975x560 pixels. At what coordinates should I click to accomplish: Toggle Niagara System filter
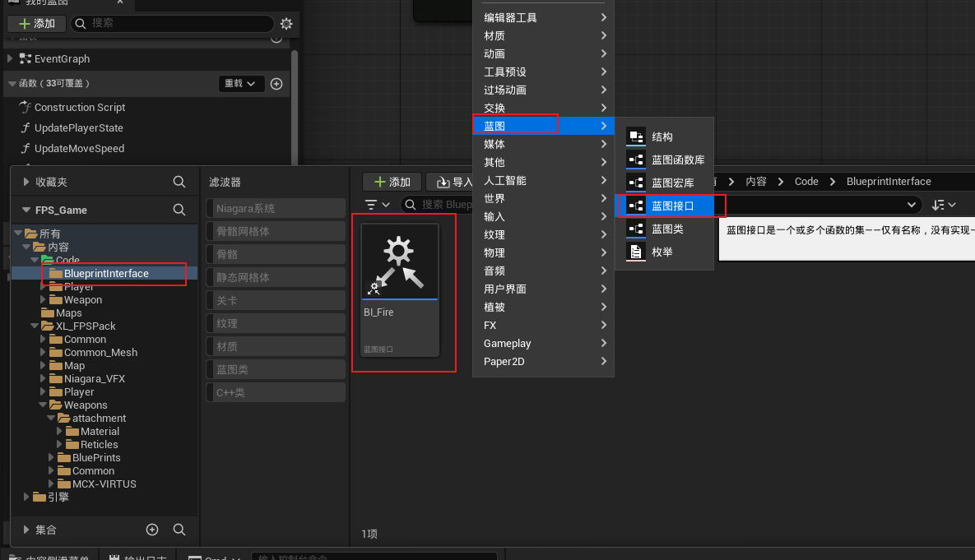tap(276, 208)
